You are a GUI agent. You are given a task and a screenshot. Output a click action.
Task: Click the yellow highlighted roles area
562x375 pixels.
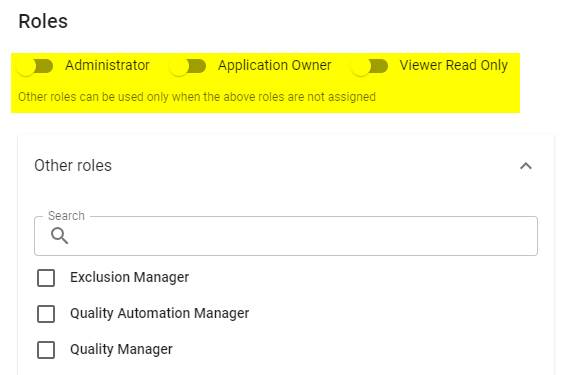coord(266,83)
